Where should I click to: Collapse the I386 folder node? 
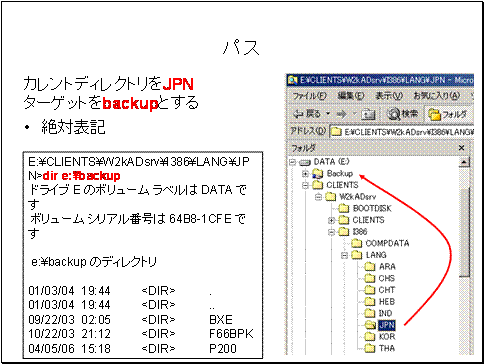(x=331, y=232)
